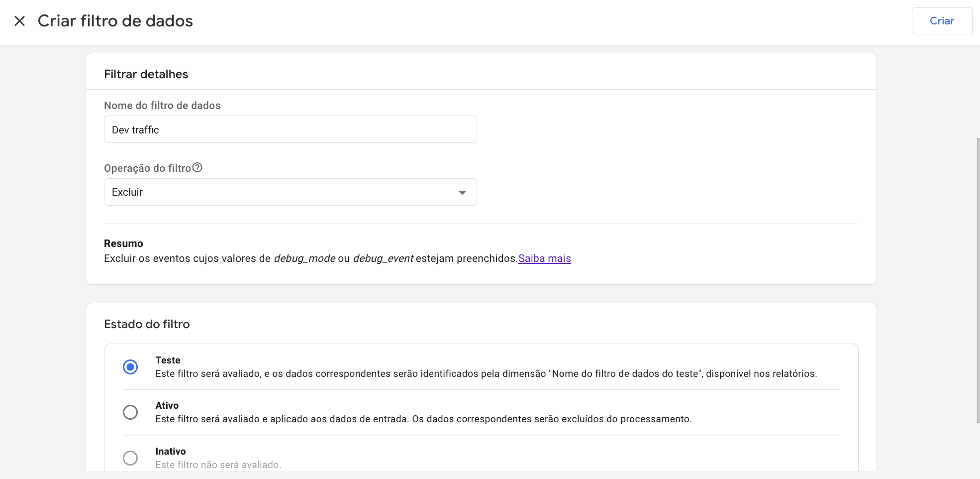
Task: Click the Inativo label text
Action: pyautogui.click(x=171, y=451)
